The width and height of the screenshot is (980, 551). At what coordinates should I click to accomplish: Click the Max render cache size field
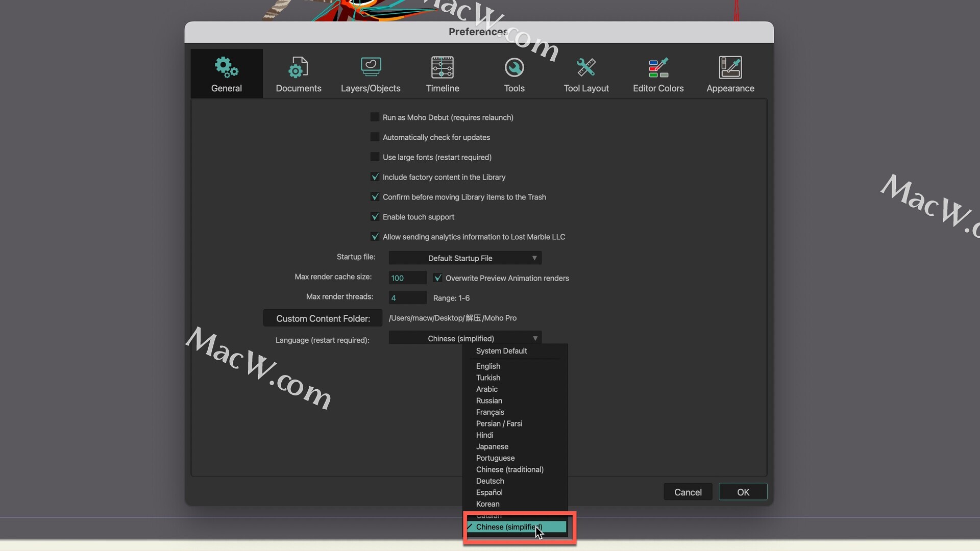[x=407, y=278]
